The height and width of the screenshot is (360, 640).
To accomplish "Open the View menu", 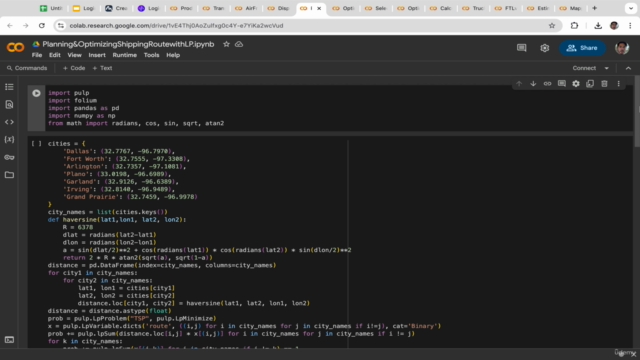I will [x=74, y=55].
